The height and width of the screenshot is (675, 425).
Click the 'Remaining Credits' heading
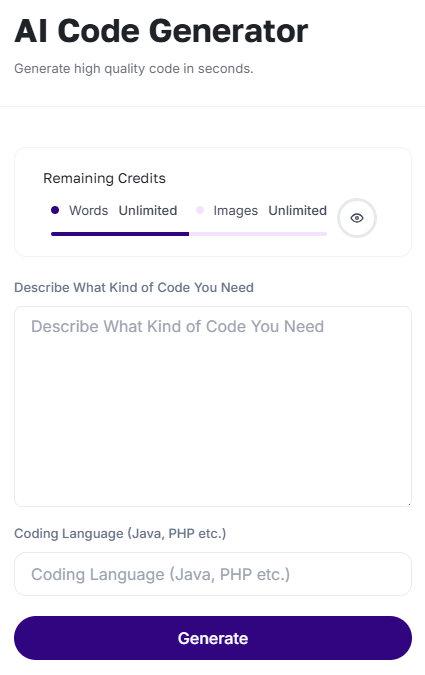tap(104, 178)
